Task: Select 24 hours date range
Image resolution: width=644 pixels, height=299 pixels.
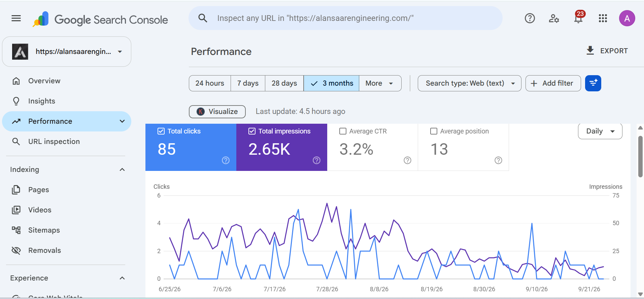Action: [x=210, y=83]
